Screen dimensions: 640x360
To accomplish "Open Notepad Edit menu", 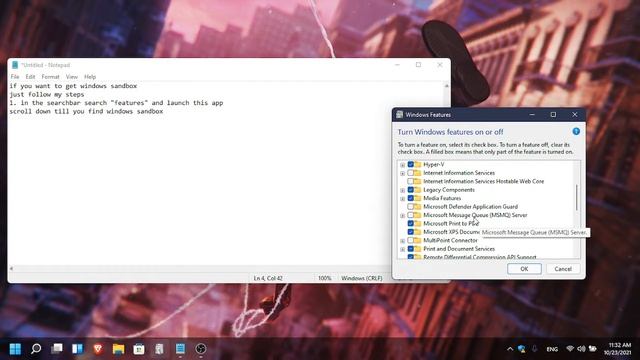I will tap(30, 76).
